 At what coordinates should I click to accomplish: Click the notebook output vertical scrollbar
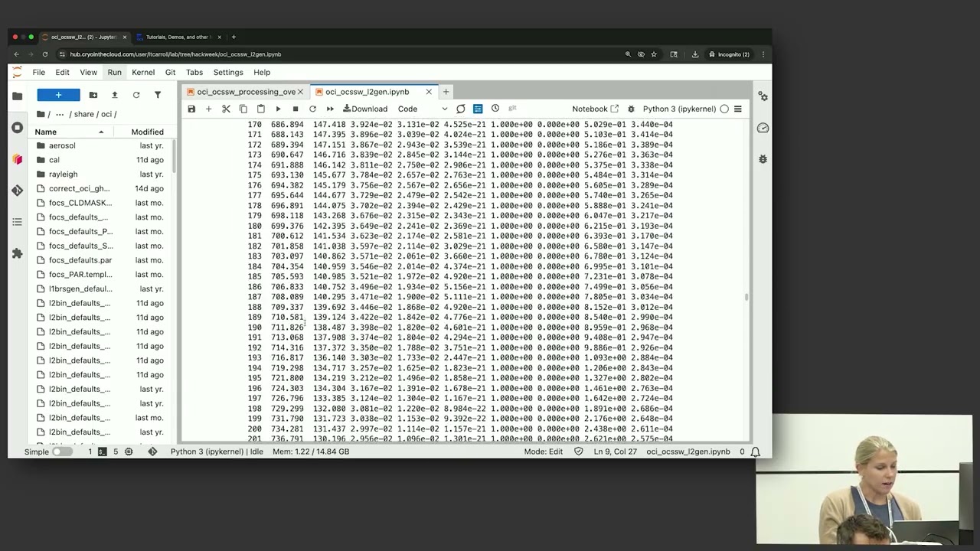pos(746,297)
